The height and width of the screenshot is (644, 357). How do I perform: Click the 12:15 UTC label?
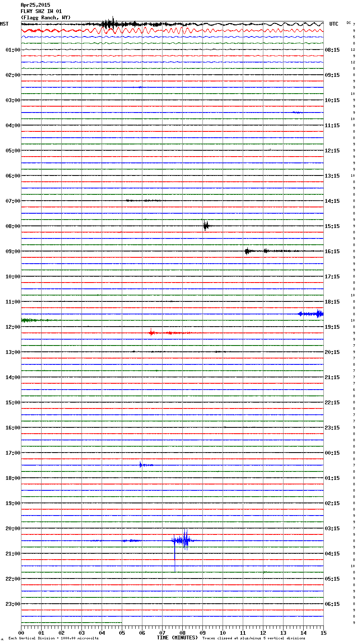click(x=332, y=151)
